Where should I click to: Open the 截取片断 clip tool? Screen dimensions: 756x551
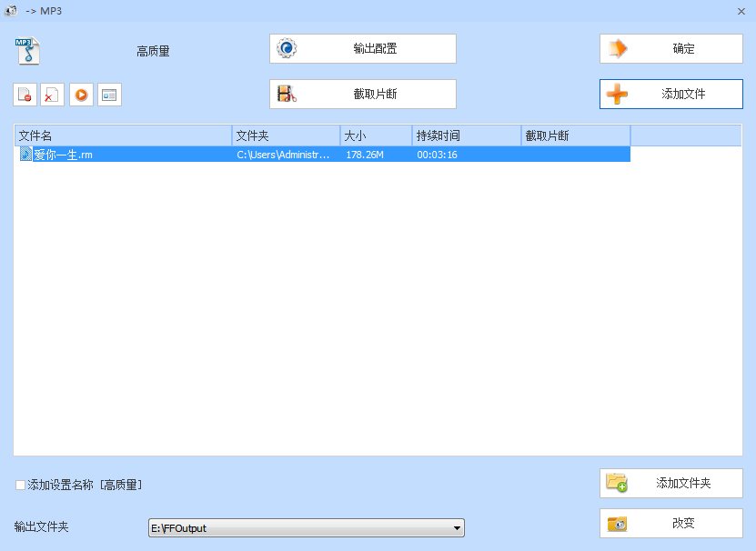[x=361, y=94]
